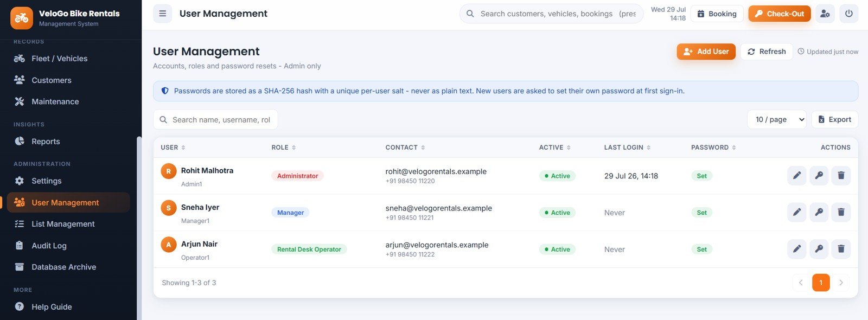Edit Arjun Nair with pencil icon
The image size is (868, 320).
click(797, 249)
